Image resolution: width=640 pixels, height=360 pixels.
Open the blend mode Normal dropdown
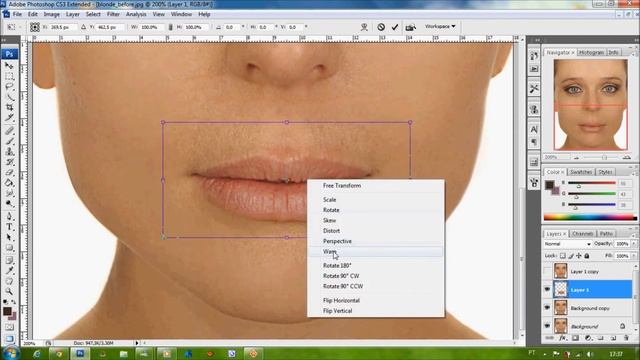(x=567, y=244)
